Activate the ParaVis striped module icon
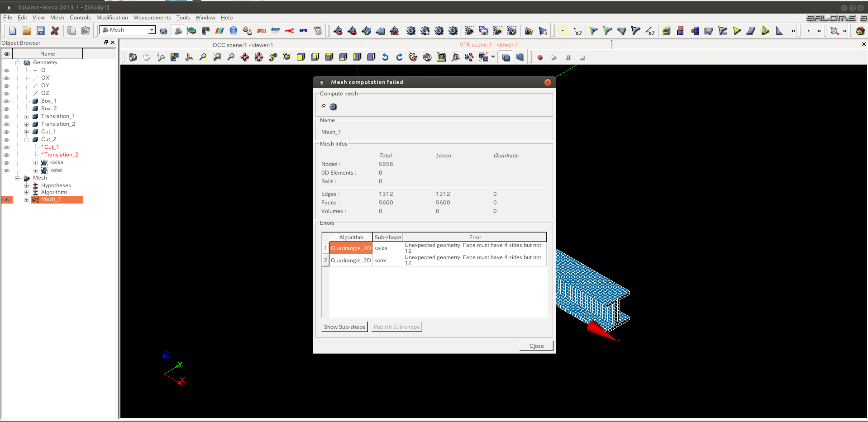The width and height of the screenshot is (868, 422). pos(219,31)
